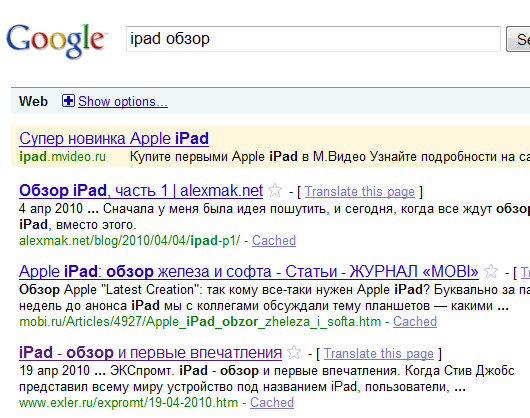Expand Show options link

[x=123, y=101]
